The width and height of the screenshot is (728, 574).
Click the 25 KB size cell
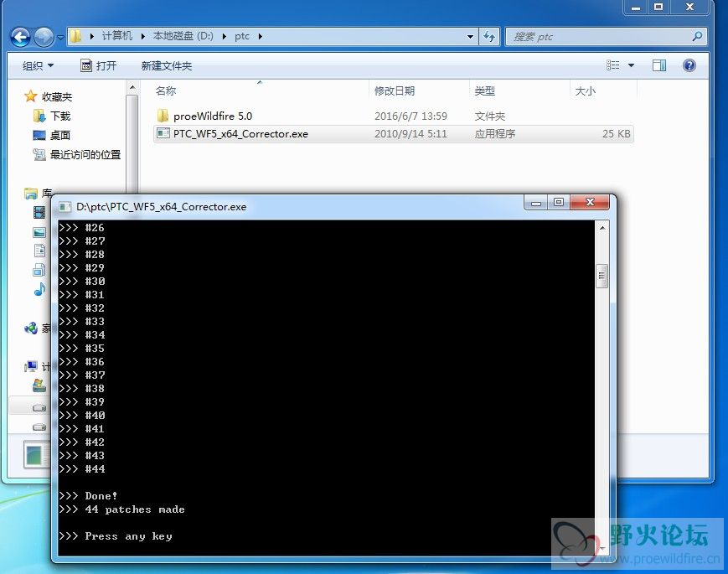coord(616,134)
